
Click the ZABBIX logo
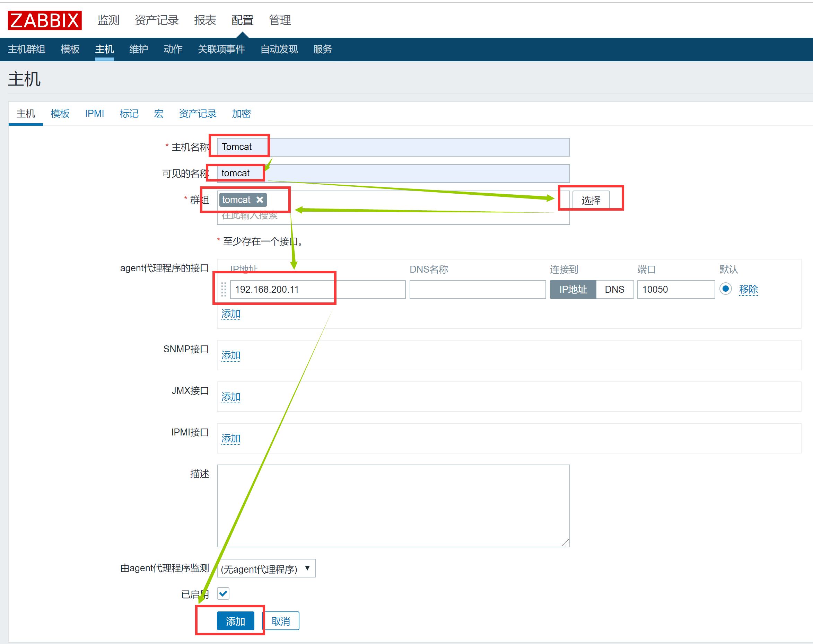pyautogui.click(x=44, y=20)
